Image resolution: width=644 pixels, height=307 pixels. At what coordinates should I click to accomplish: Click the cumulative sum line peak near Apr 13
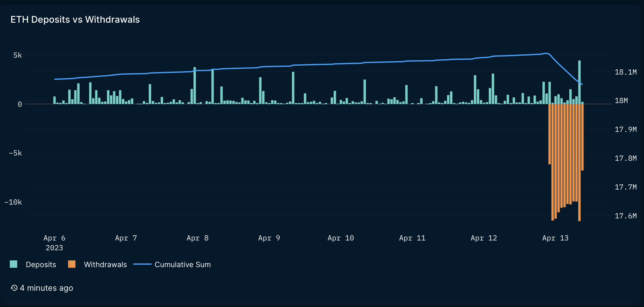tap(546, 53)
